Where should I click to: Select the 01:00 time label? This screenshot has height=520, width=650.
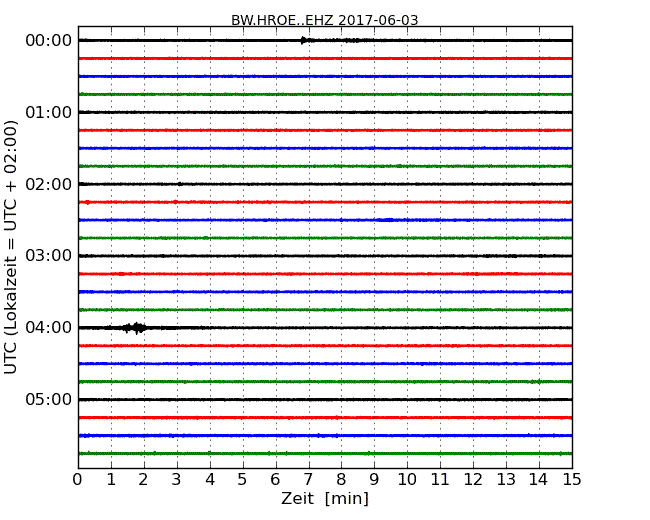49,112
